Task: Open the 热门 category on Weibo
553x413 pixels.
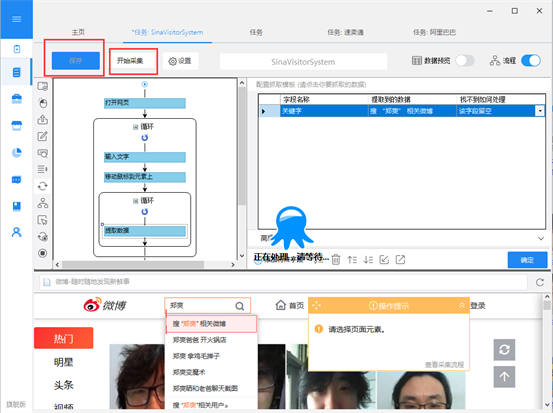Action: click(63, 338)
